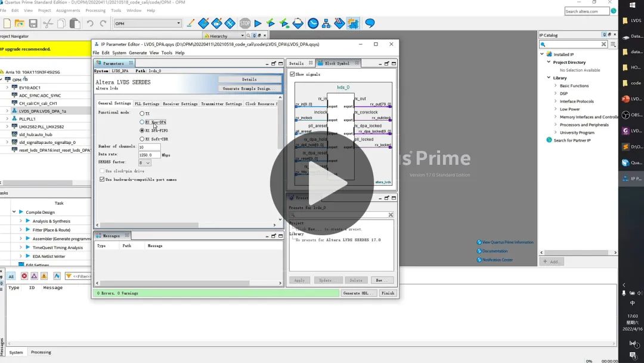Click the 'All' messages filter toggle
The image size is (644, 363).
pos(11,276)
